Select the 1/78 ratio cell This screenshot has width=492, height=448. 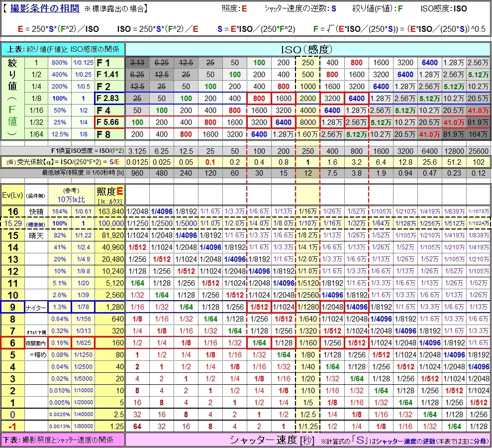[x=83, y=307]
